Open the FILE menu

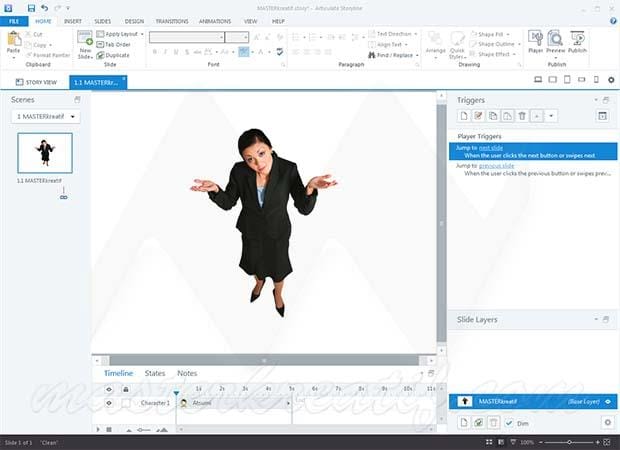[x=14, y=21]
